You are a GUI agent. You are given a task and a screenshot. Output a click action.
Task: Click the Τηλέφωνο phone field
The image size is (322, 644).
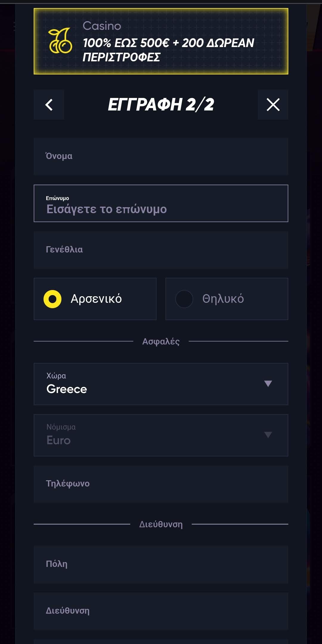pyautogui.click(x=161, y=484)
